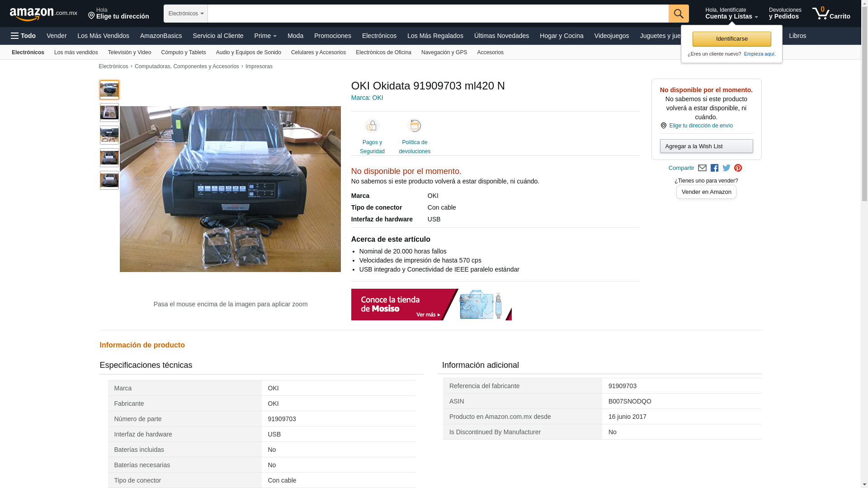Select the second product thumbnail image

[109, 113]
